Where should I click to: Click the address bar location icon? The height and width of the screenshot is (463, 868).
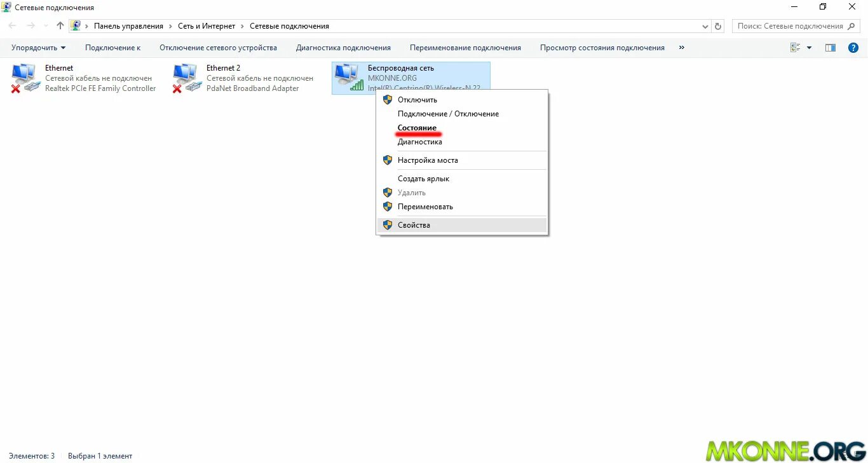point(76,26)
